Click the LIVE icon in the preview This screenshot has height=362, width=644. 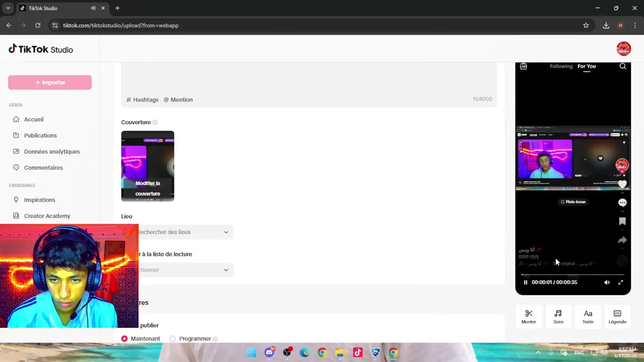523,66
